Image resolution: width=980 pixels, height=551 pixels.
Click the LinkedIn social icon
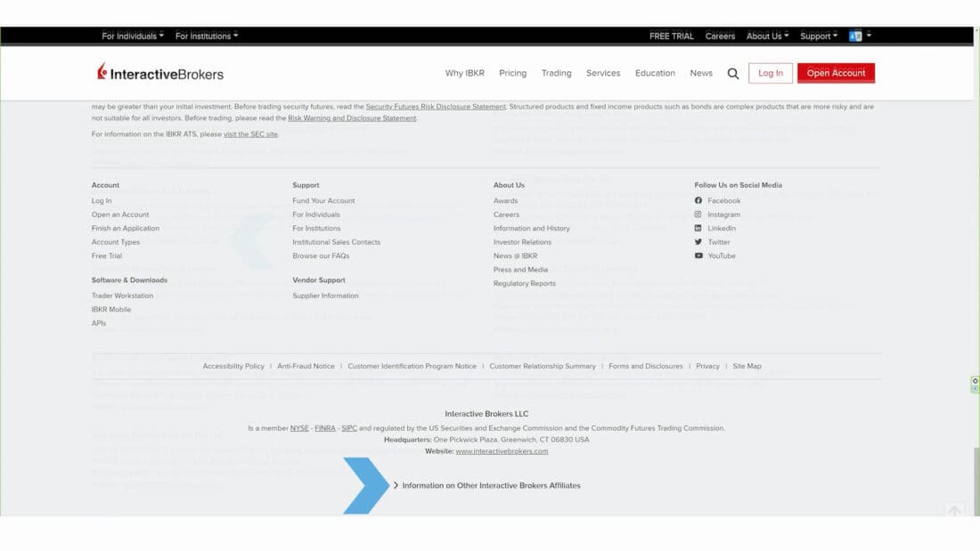[698, 228]
